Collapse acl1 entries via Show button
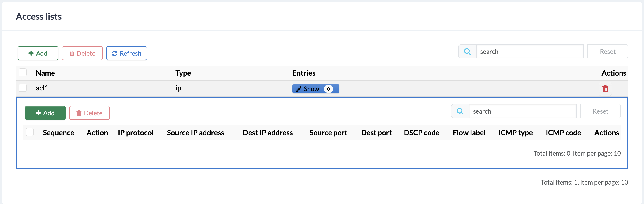This screenshot has width=644, height=204. [315, 89]
